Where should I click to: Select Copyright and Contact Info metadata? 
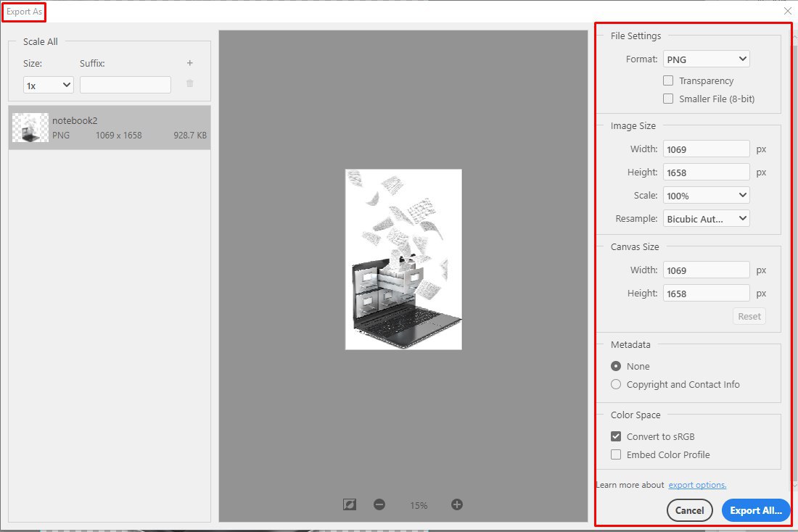(616, 385)
